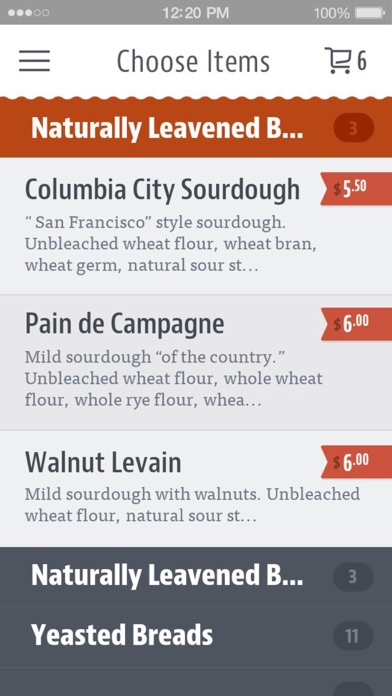Tap the signal strength dots
This screenshot has width=392, height=696.
[x=28, y=13]
